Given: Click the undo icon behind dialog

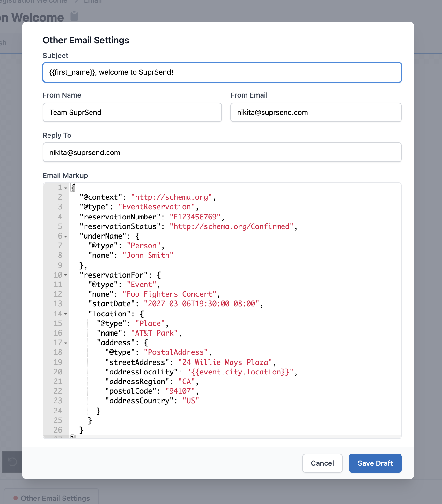Looking at the screenshot, I should tap(12, 462).
